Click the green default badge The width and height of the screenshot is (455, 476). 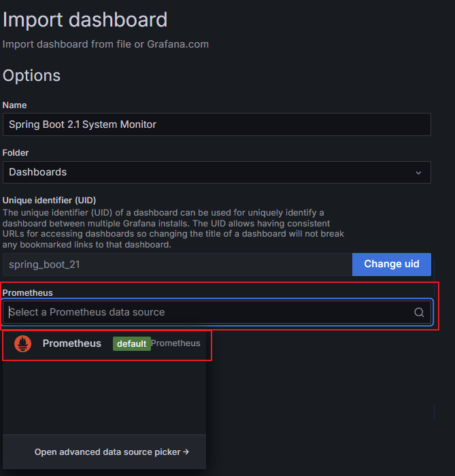pos(132,343)
